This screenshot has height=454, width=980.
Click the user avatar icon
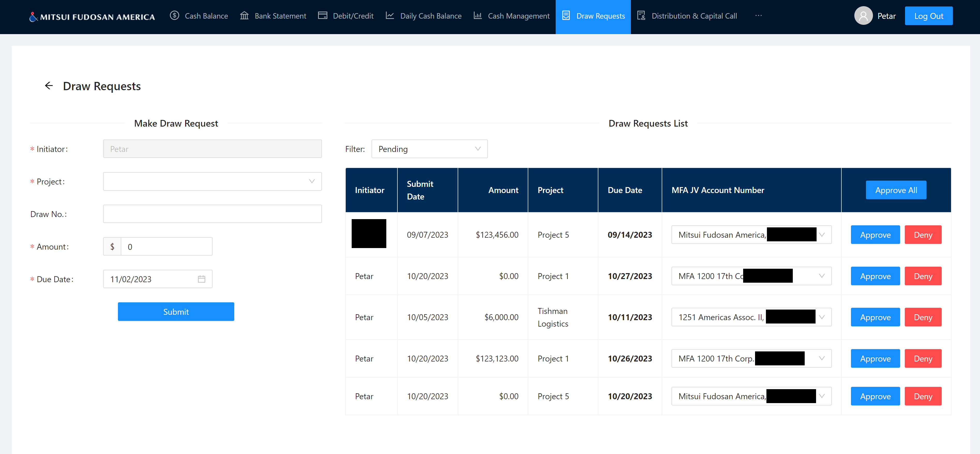click(863, 16)
